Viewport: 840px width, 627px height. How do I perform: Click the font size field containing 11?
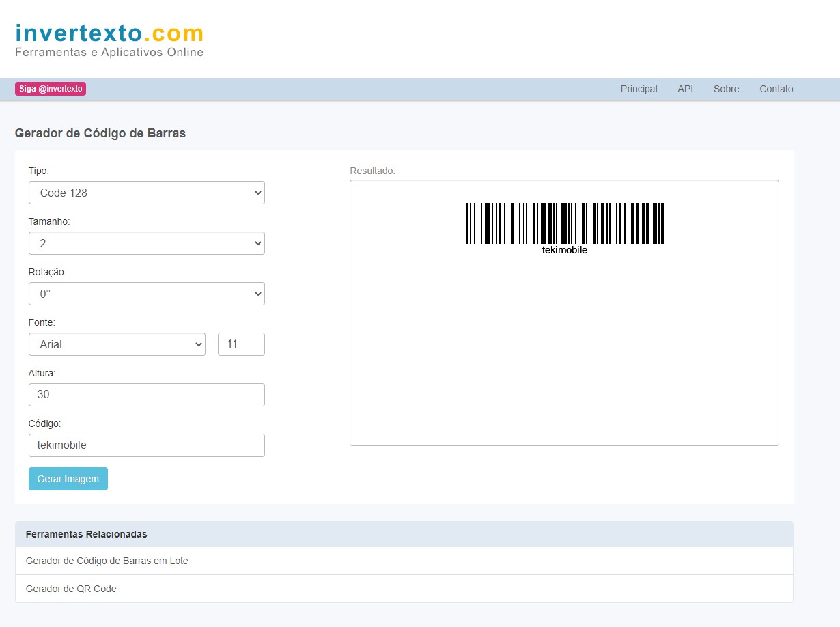pos(241,344)
